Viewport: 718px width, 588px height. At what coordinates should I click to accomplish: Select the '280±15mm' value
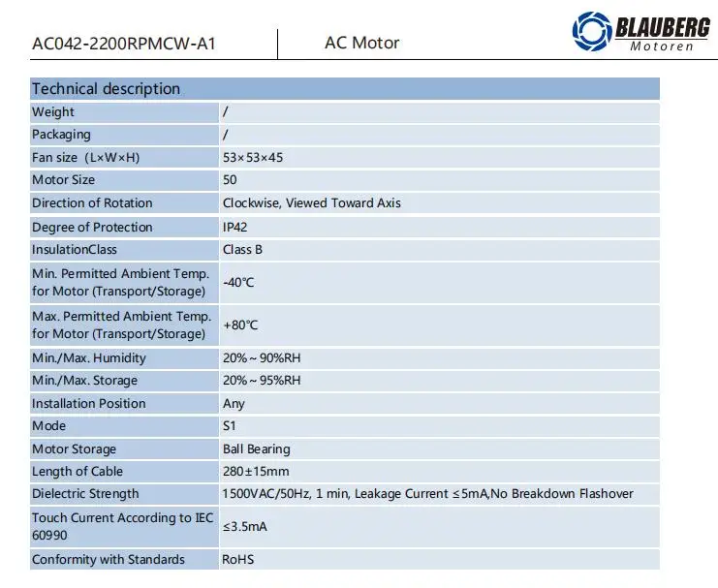(256, 471)
